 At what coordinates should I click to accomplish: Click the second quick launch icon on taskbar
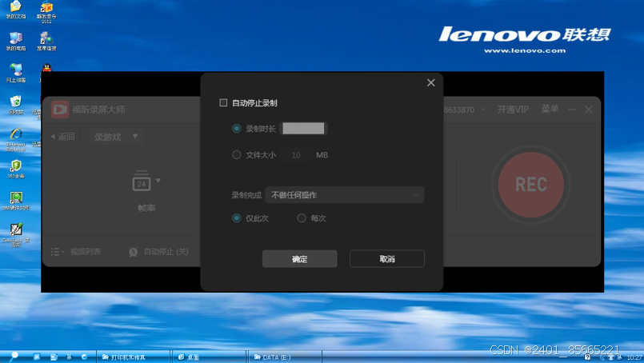[x=54, y=357]
